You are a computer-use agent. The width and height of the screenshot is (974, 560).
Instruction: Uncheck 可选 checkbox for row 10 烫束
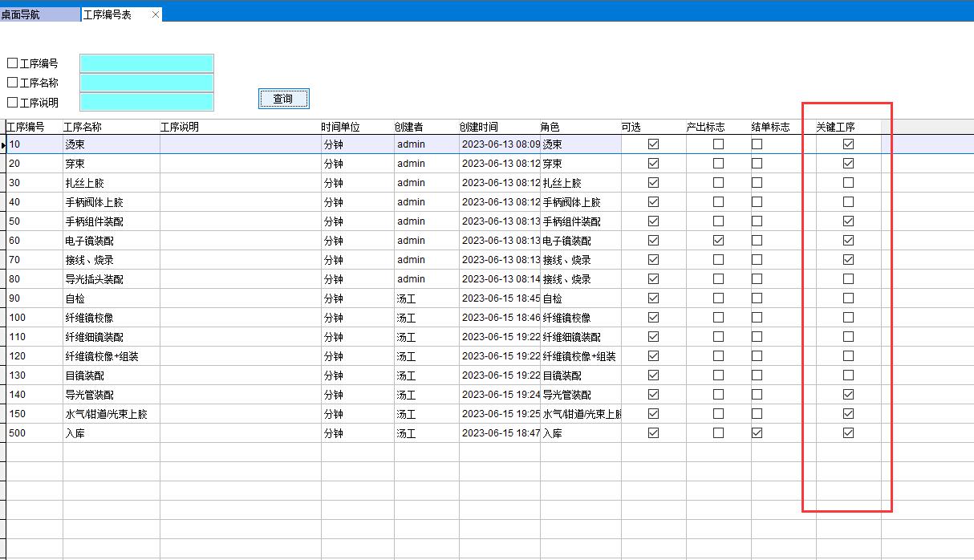pyautogui.click(x=653, y=144)
